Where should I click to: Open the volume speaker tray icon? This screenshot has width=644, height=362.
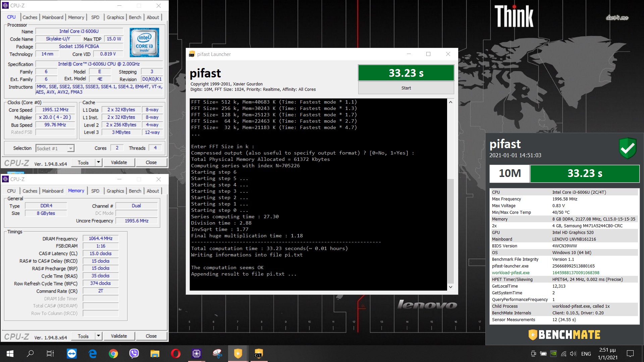(573, 354)
